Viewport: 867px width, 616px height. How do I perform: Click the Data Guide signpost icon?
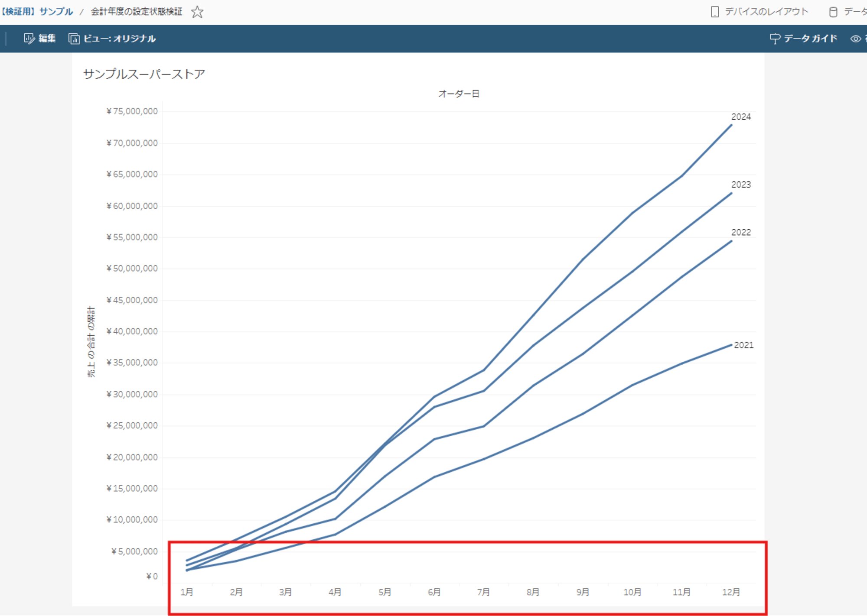point(775,39)
